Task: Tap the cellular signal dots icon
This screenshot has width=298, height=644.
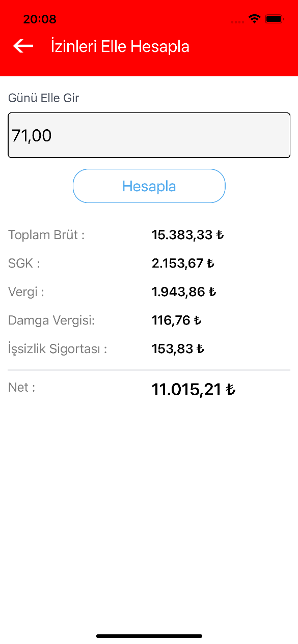Action: coord(237,22)
